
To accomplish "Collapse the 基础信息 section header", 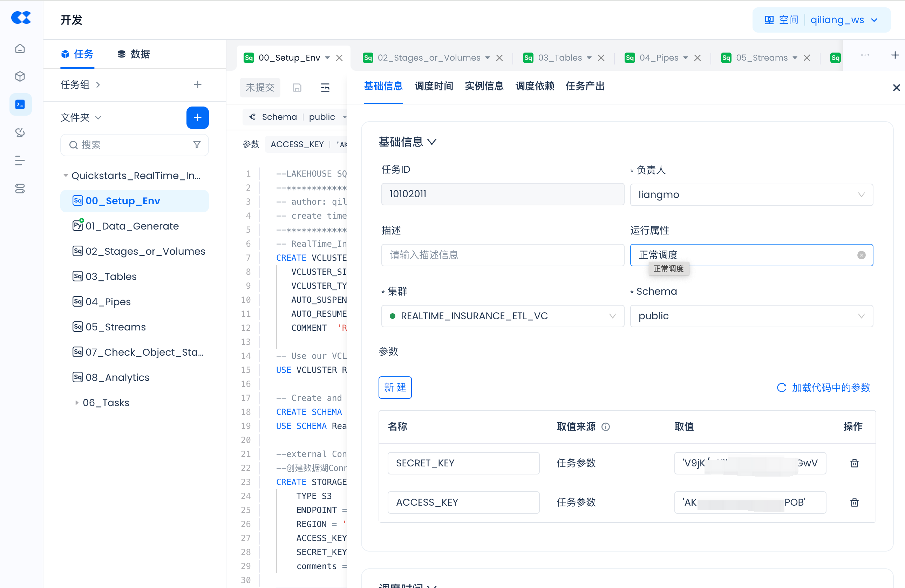I will click(x=407, y=142).
